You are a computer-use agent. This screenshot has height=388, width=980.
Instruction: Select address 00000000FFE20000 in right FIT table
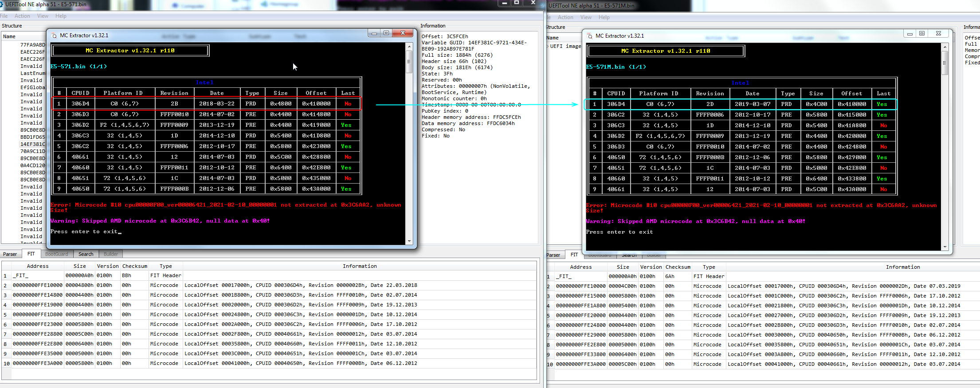[581, 315]
